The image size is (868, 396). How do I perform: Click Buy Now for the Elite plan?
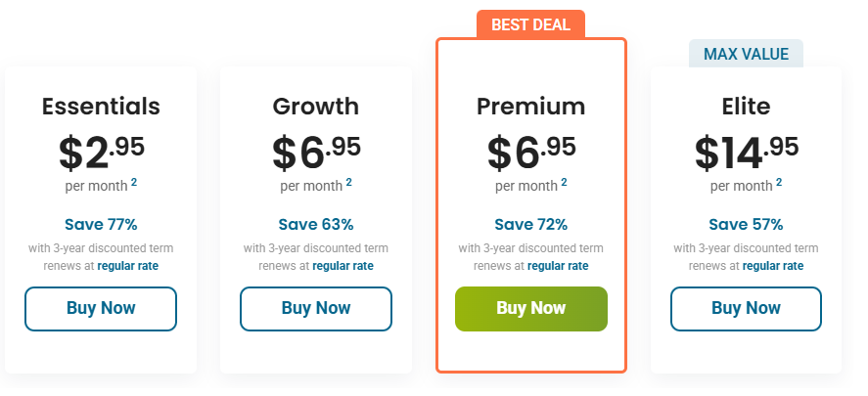[746, 309]
